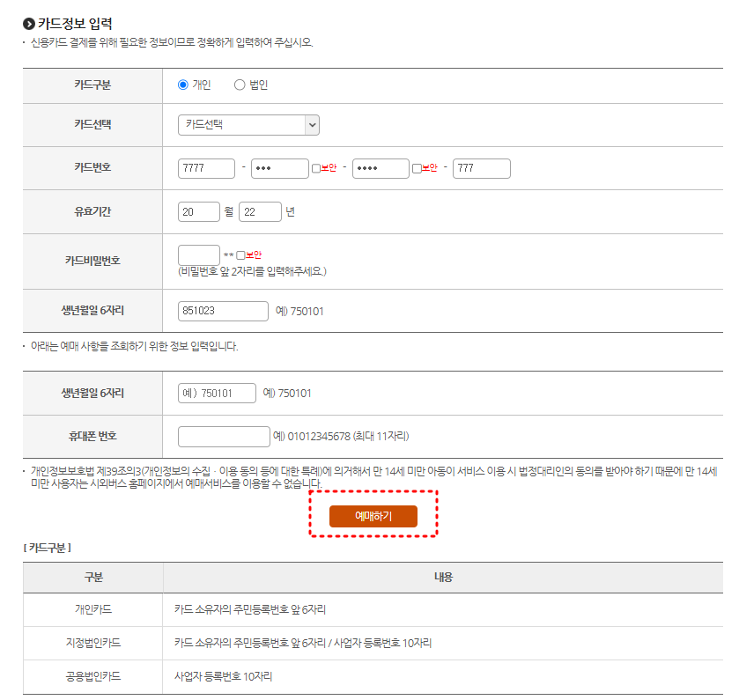Click the first card number field showing 7777

(x=206, y=168)
